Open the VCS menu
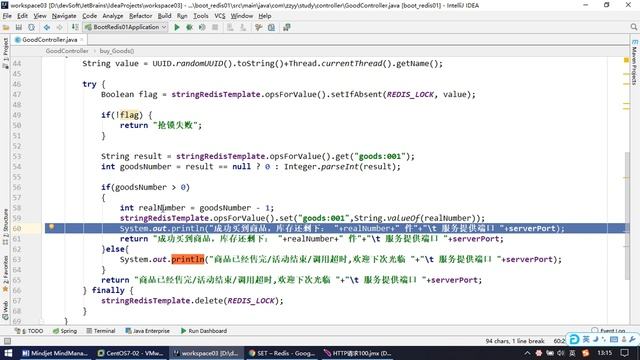The width and height of the screenshot is (640, 360). [220, 16]
